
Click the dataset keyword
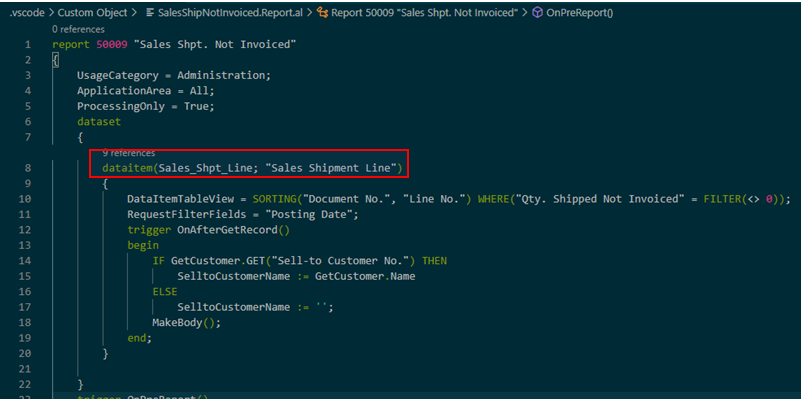(x=99, y=122)
